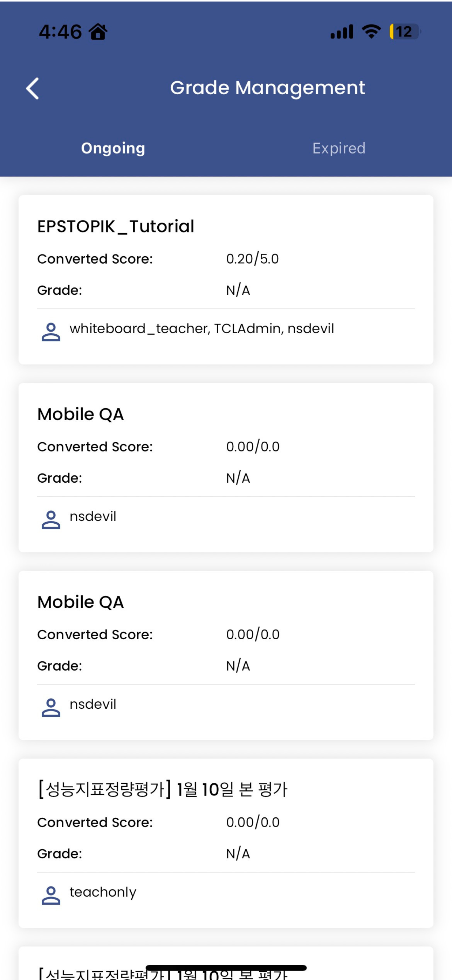Tap the partially visible bottom course card
Screen dimensions: 452x980
tap(226, 963)
